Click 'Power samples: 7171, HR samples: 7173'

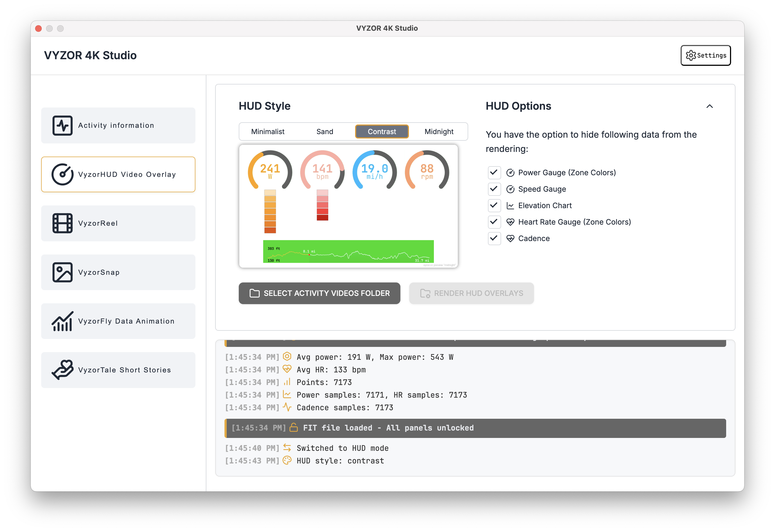382,395
